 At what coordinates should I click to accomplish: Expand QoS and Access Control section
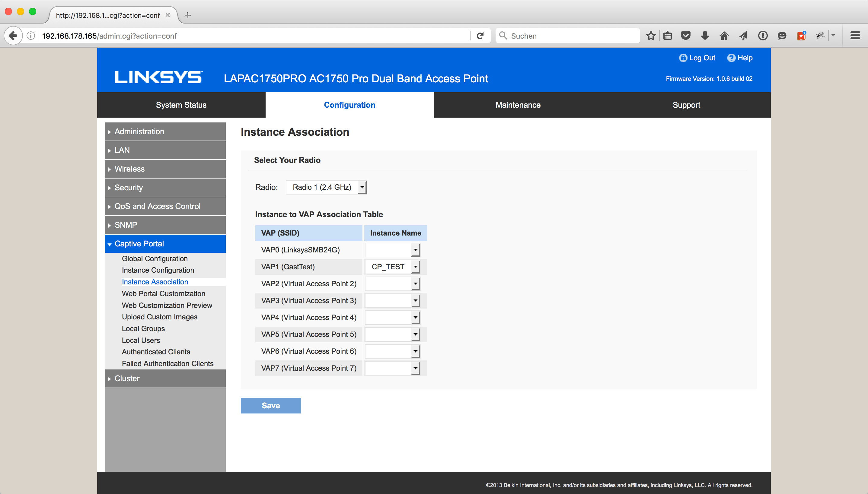165,206
